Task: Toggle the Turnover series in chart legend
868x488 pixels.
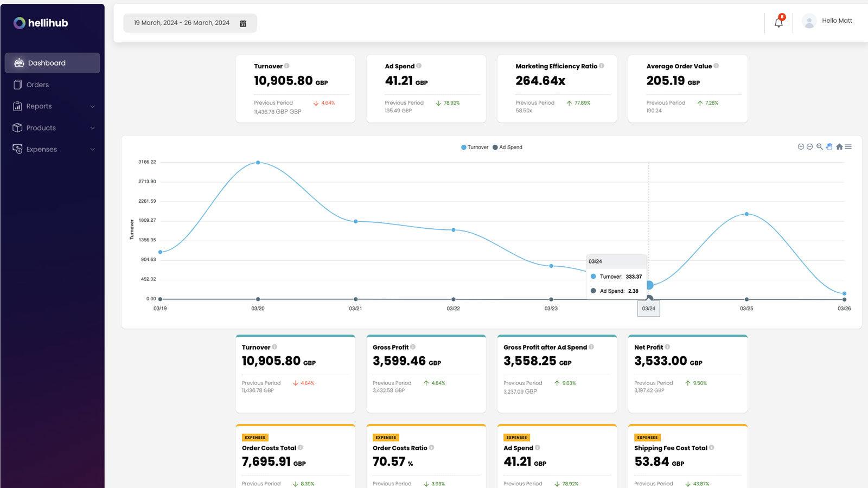Action: 475,147
